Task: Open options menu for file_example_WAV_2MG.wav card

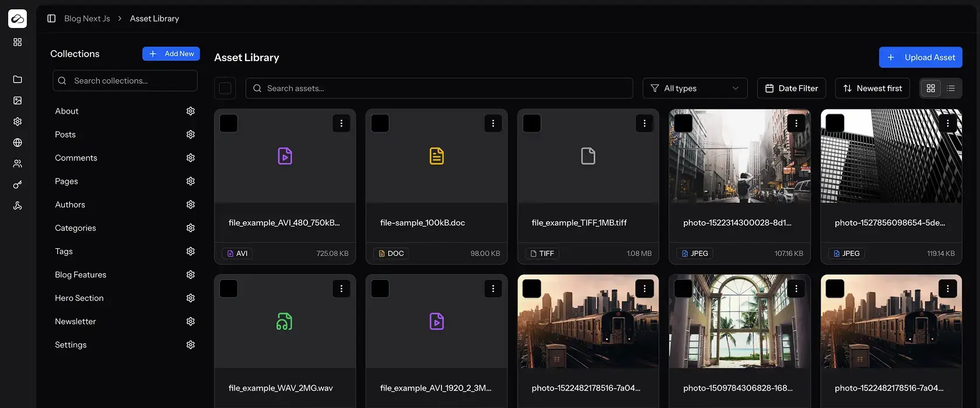Action: coord(341,289)
